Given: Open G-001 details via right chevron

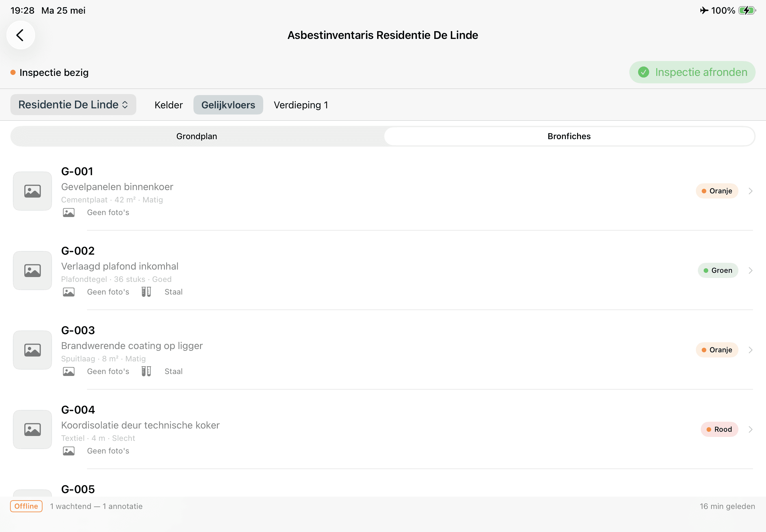Looking at the screenshot, I should click(x=750, y=191).
